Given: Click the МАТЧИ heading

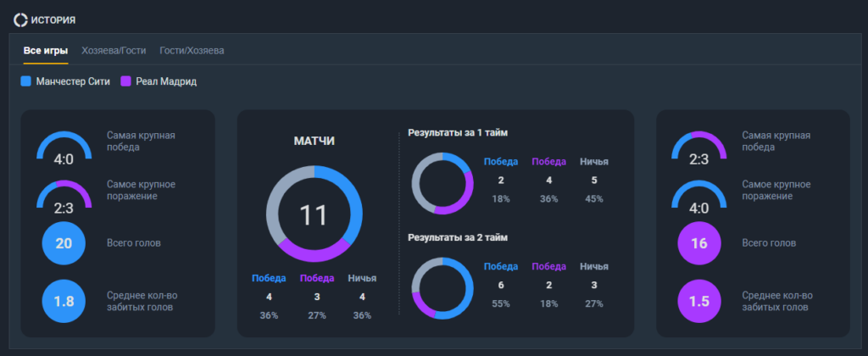Looking at the screenshot, I should pyautogui.click(x=314, y=142).
